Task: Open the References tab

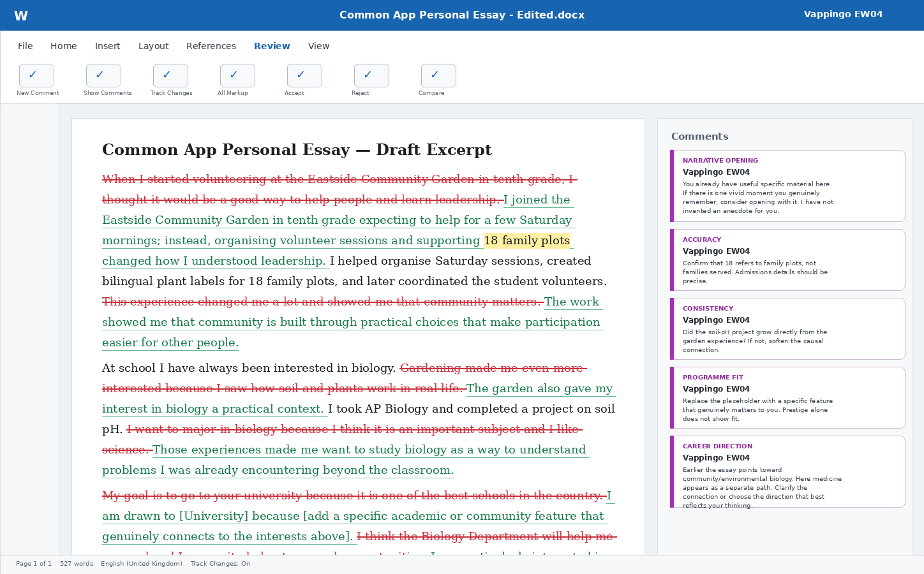Action: tap(211, 46)
